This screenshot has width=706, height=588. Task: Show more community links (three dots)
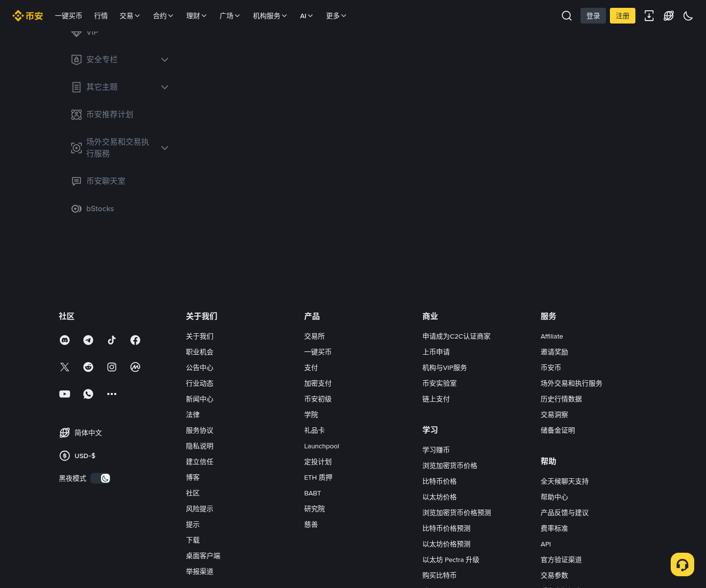coord(112,394)
